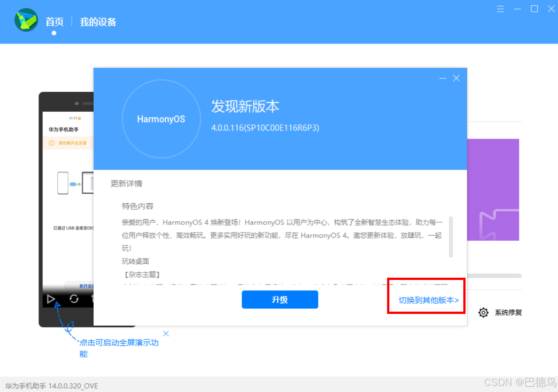The image size is (558, 392).
Task: Open the 首页 tab
Action: click(55, 22)
